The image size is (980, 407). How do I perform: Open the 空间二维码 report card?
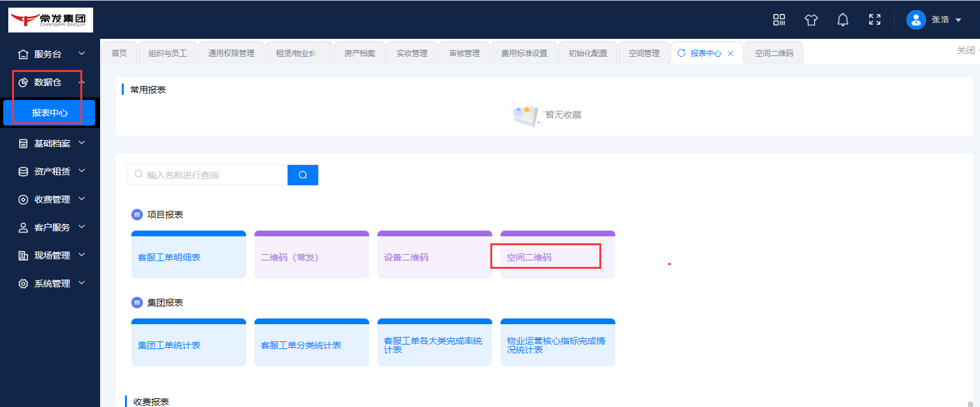[557, 257]
